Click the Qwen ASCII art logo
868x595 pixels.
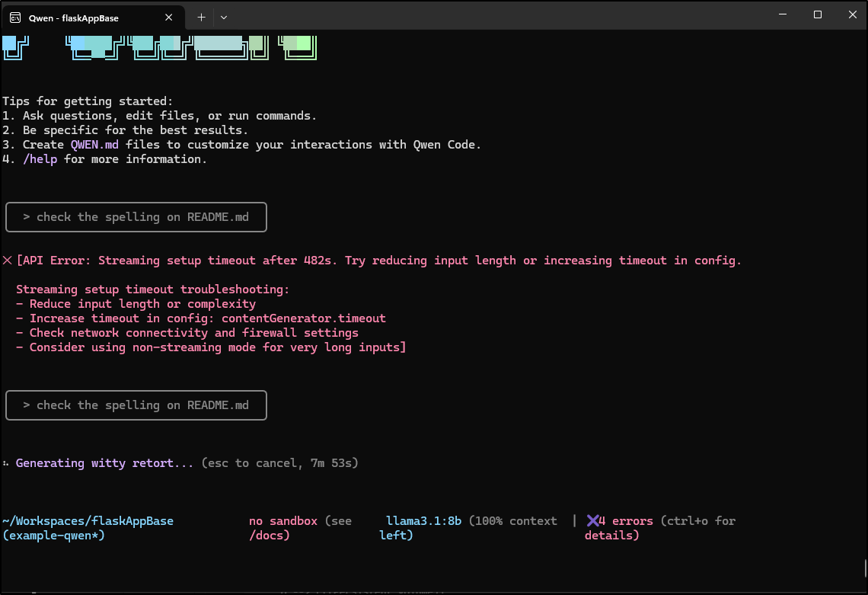(x=159, y=47)
